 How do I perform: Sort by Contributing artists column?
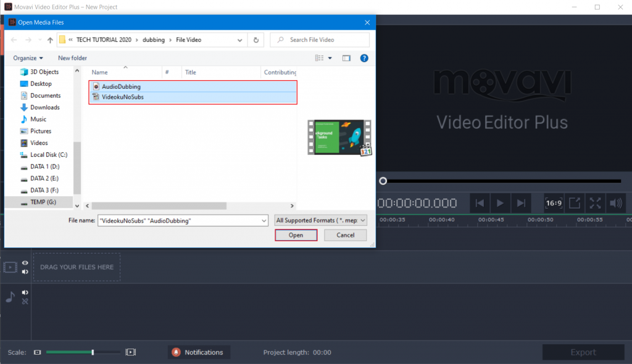(x=279, y=73)
